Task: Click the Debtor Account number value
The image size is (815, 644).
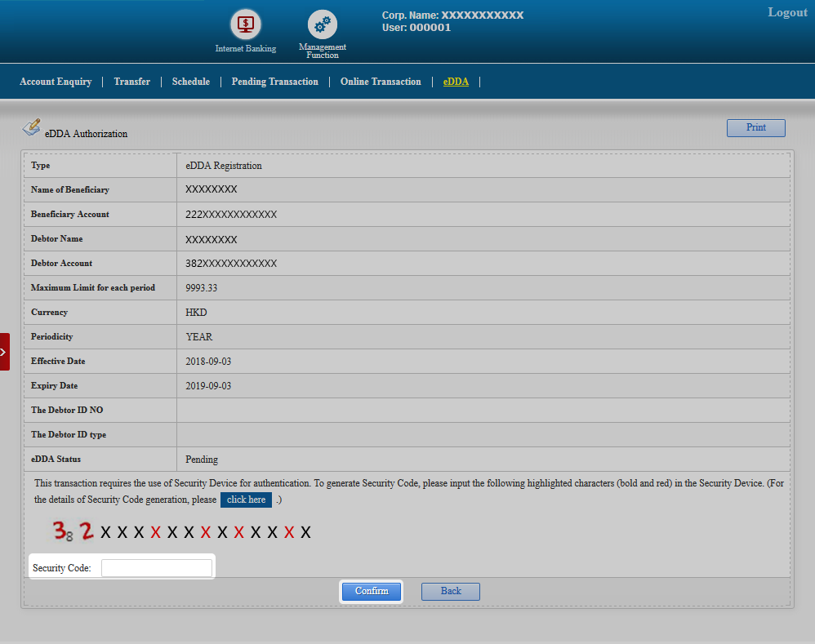Action: pyautogui.click(x=231, y=263)
